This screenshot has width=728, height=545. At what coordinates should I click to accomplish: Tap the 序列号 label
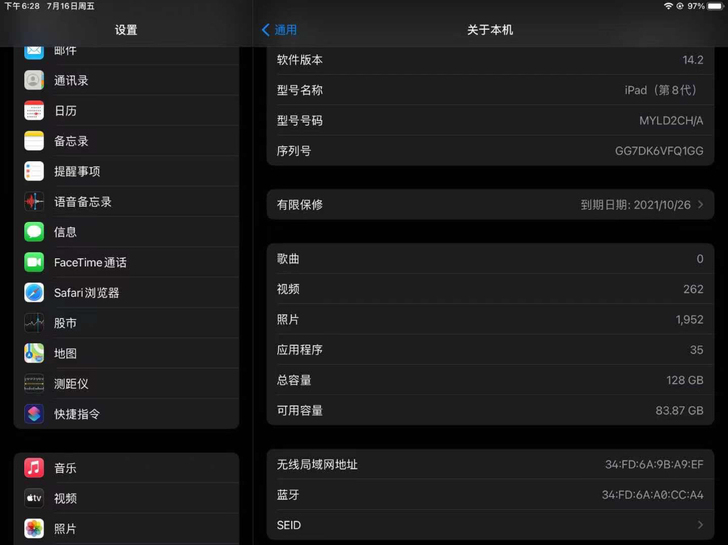294,151
